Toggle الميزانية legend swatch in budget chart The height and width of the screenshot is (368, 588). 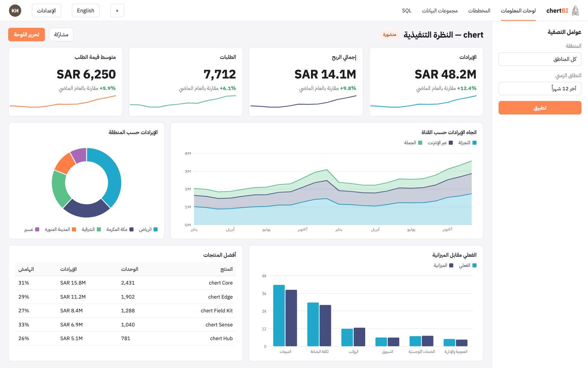pyautogui.click(x=451, y=266)
